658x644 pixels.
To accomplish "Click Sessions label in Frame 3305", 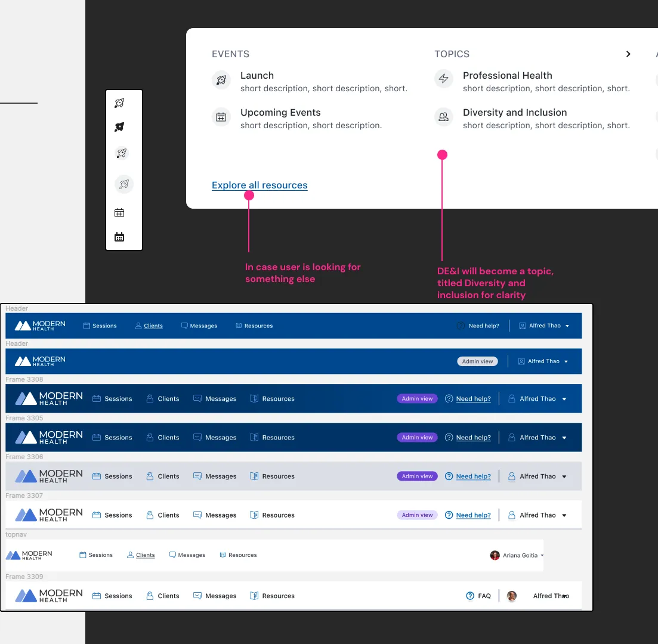I will (118, 437).
